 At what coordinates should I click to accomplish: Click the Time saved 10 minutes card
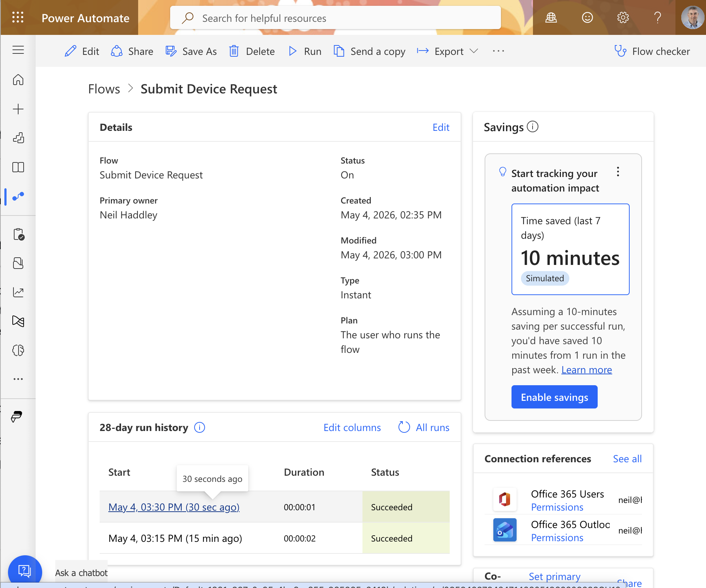tap(570, 249)
